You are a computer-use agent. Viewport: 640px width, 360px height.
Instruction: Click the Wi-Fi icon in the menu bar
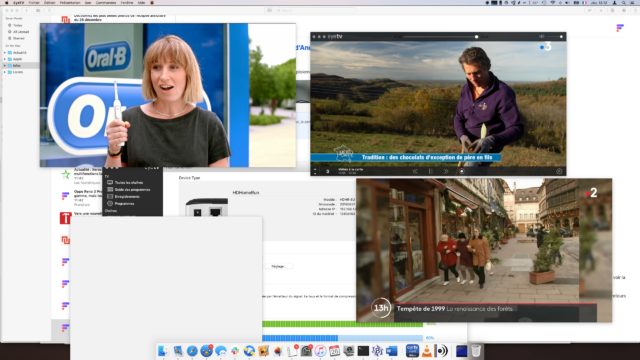pos(553,2)
